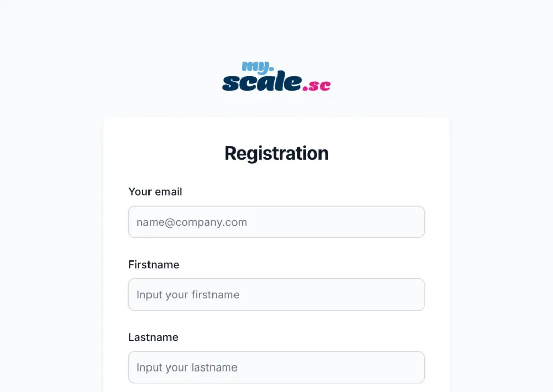553x392 pixels.
Task: Click the pink ".sc" logo suffix
Action: 316,85
